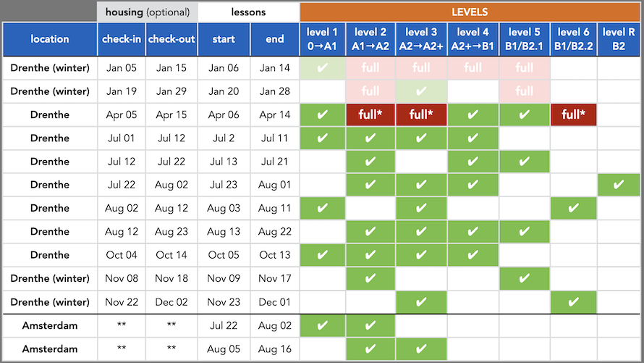This screenshot has width=644, height=363.
Task: Click the pink full cell for Jan 05 level 5
Action: click(524, 68)
